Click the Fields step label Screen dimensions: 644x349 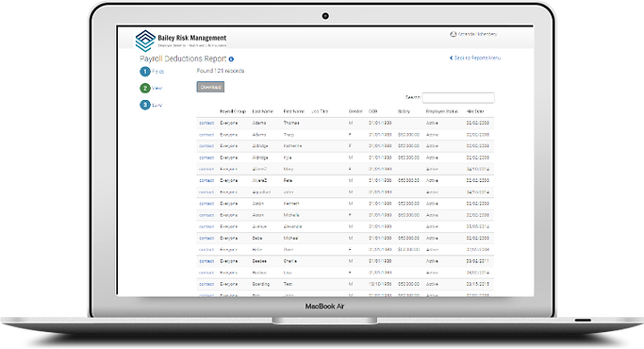158,72
